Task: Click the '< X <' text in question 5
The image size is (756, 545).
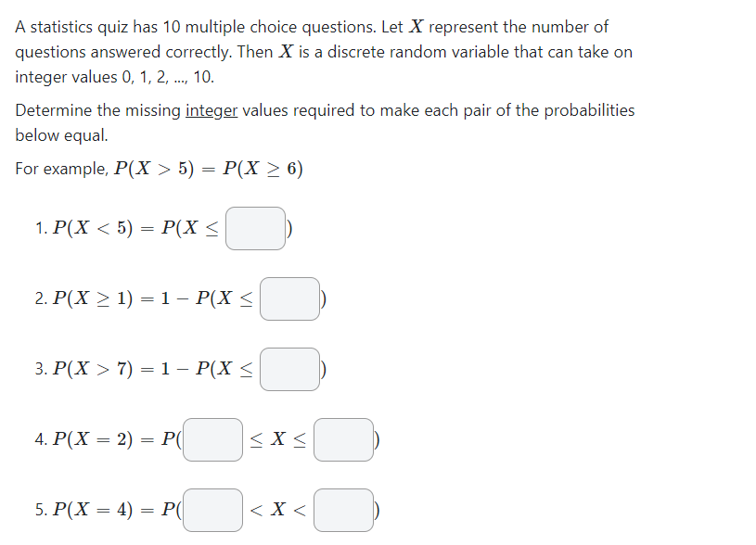Action: (278, 511)
